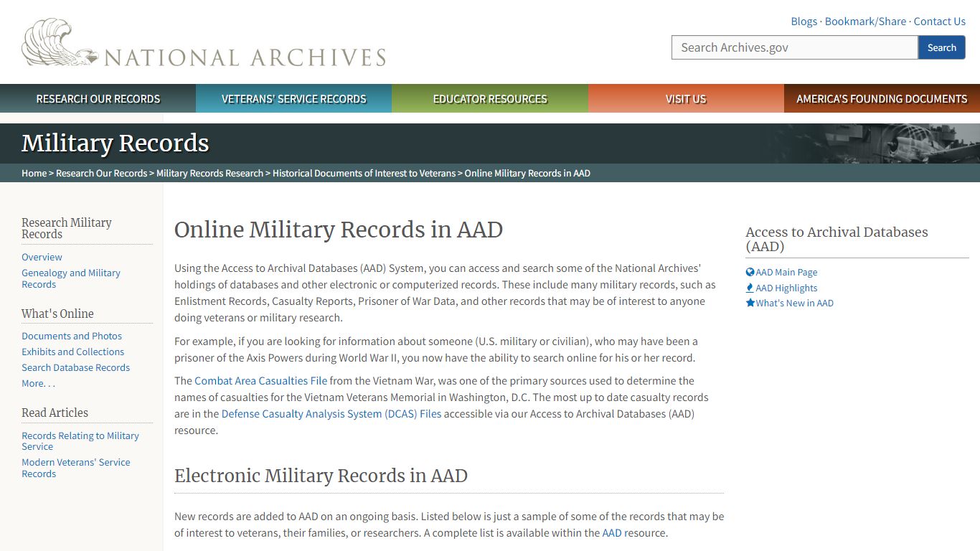The image size is (980, 551).
Task: Click the blue Search button
Action: point(941,47)
